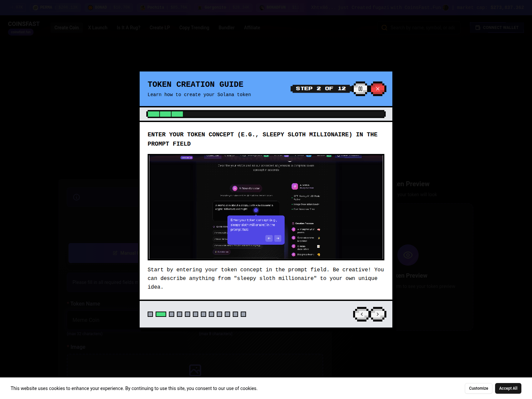
Task: Click the Step 2 of 12 badge
Action: [321, 88]
